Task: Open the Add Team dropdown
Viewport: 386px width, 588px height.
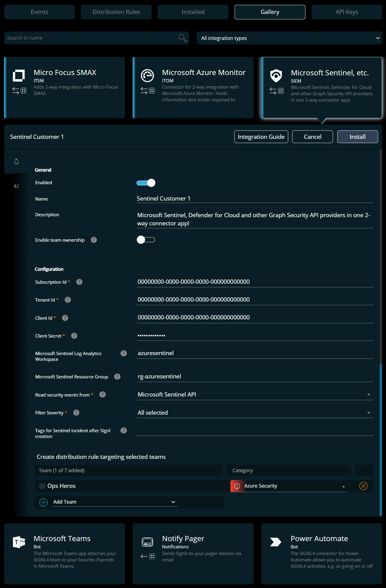Action: pyautogui.click(x=114, y=502)
